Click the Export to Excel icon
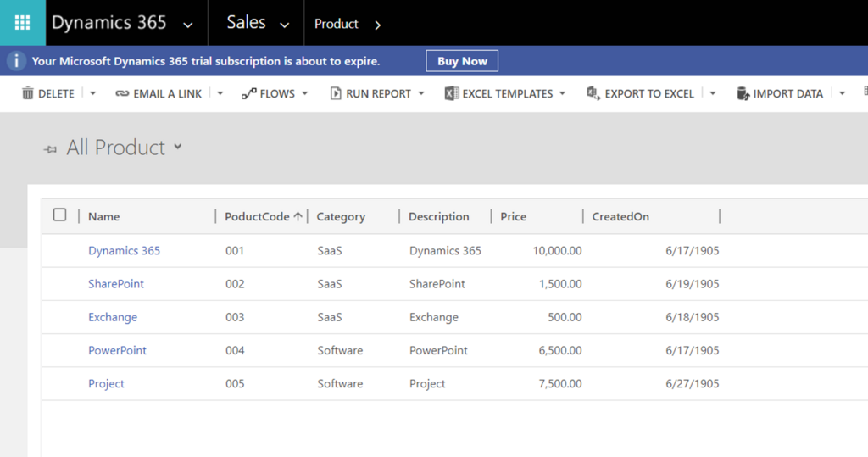Image resolution: width=868 pixels, height=457 pixels. (x=593, y=93)
